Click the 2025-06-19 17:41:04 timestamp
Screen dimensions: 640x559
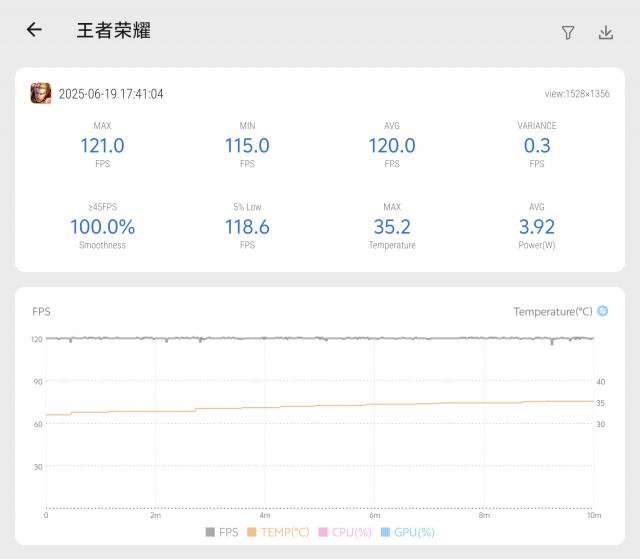pos(111,94)
